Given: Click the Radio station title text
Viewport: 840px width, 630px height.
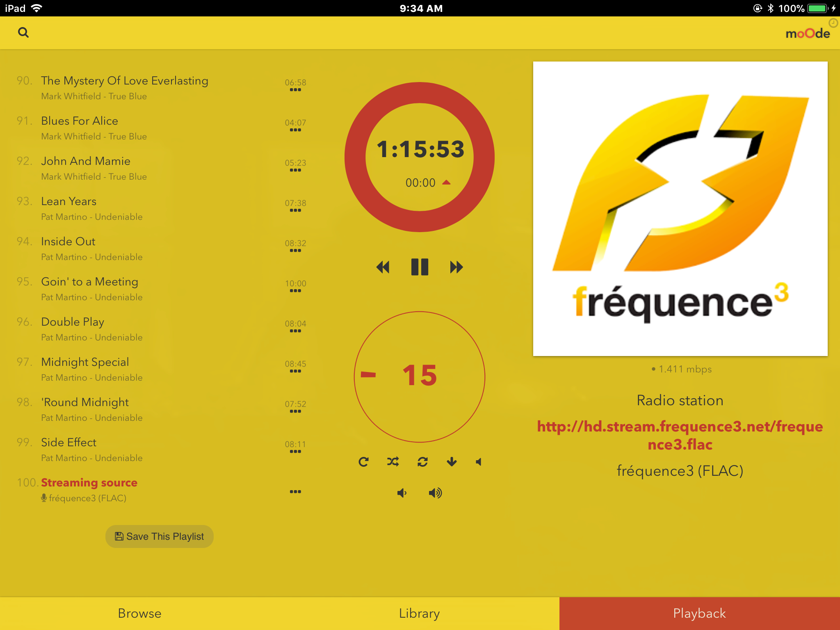Looking at the screenshot, I should tap(680, 400).
